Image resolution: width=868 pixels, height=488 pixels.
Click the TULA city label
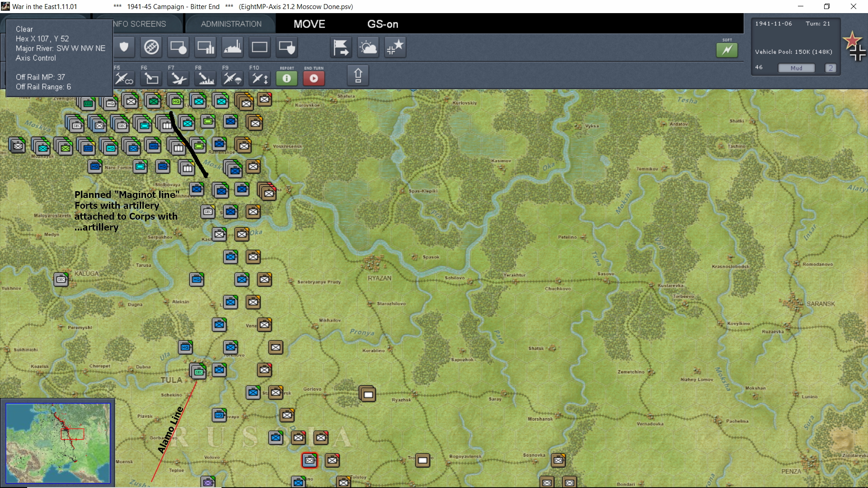pyautogui.click(x=171, y=380)
